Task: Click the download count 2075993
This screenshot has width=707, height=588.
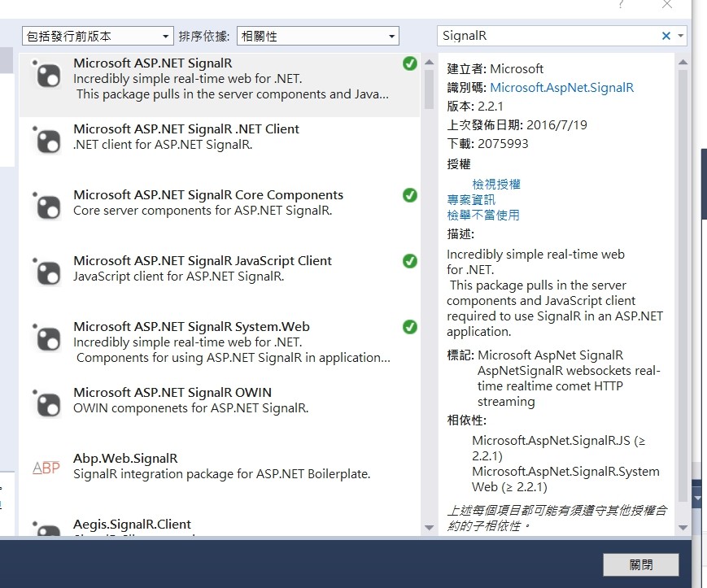Action: pyautogui.click(x=503, y=144)
